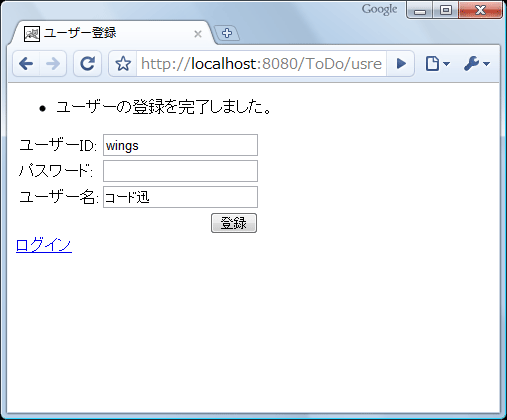This screenshot has height=420, width=507.
Task: Click the 登録 button
Action: (x=234, y=223)
